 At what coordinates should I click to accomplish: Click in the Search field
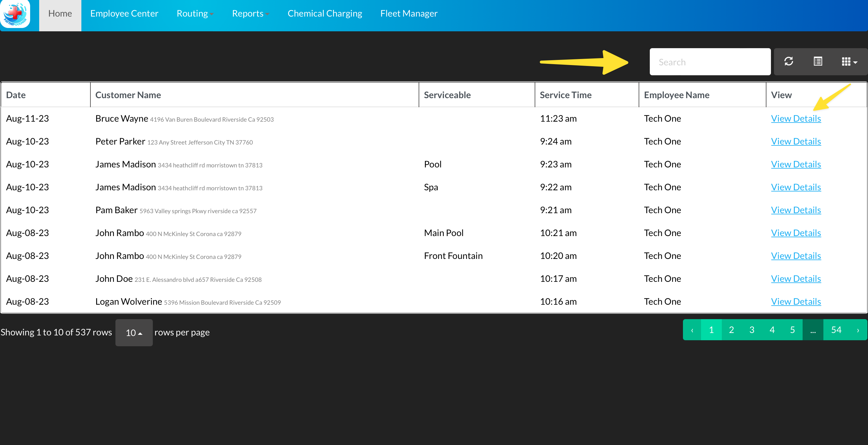710,62
